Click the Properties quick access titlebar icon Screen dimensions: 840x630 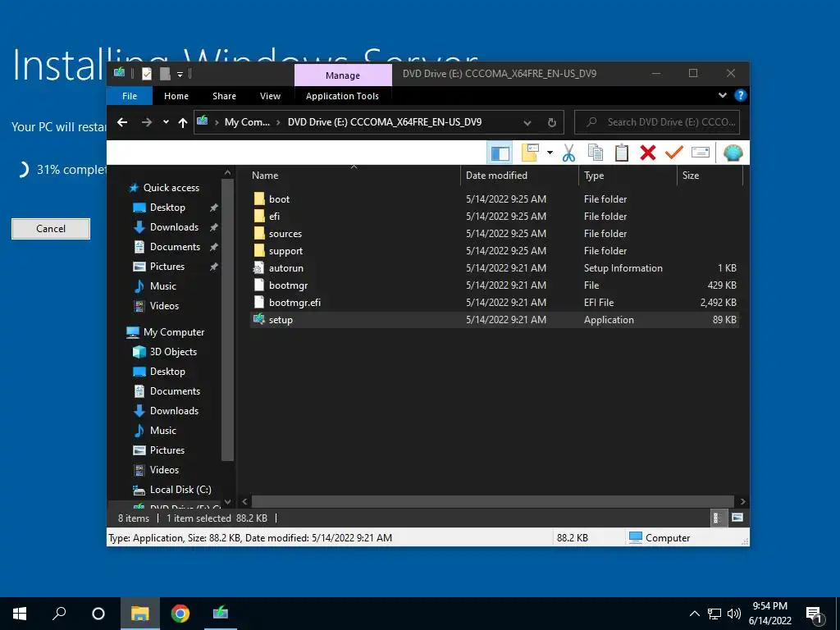click(147, 74)
